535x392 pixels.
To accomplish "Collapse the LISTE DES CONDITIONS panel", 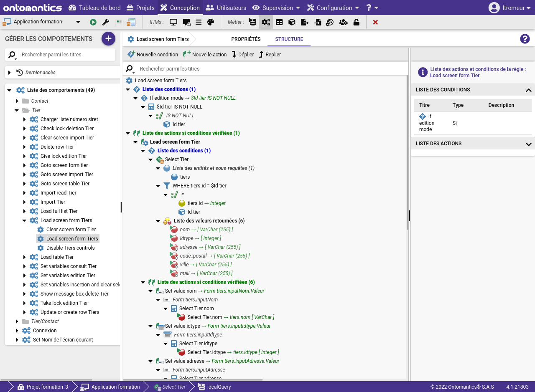I will (x=528, y=90).
